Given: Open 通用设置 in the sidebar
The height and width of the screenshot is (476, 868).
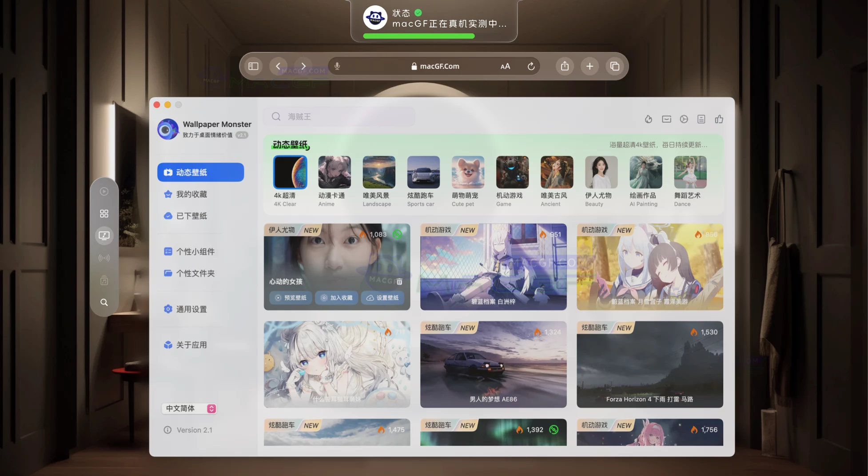Looking at the screenshot, I should tap(191, 309).
